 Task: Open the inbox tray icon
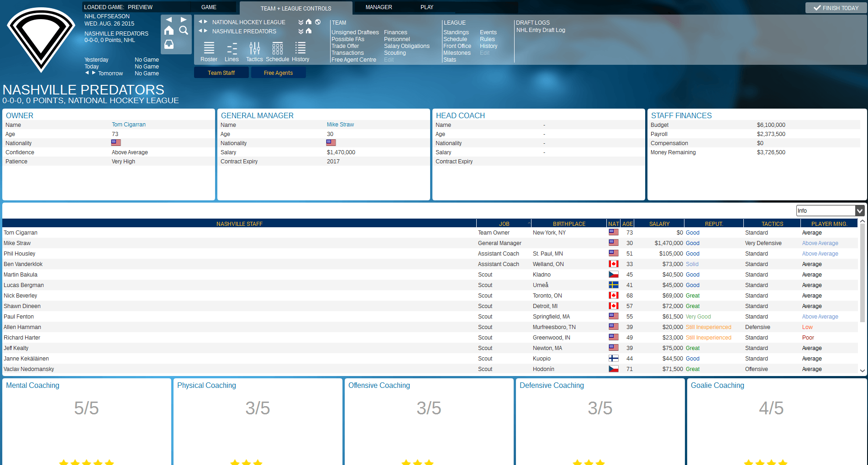click(169, 44)
